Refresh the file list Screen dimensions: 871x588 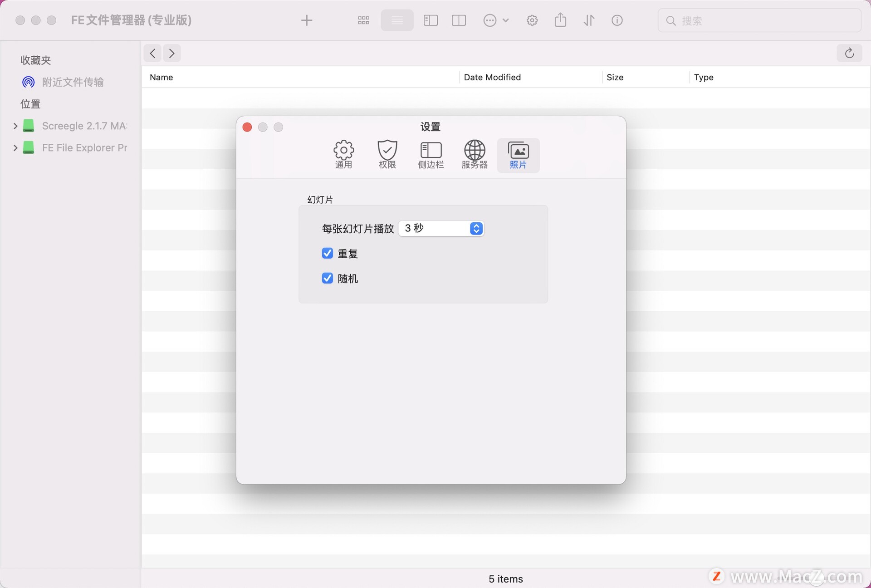point(849,53)
